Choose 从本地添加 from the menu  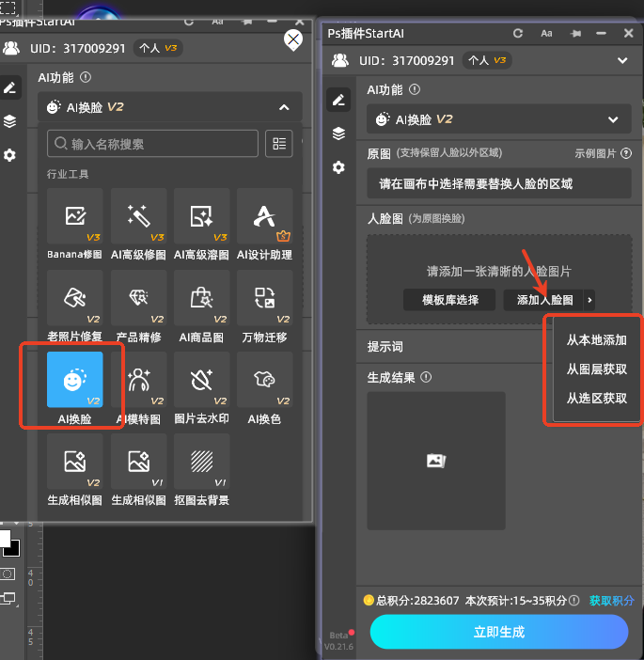tap(596, 339)
